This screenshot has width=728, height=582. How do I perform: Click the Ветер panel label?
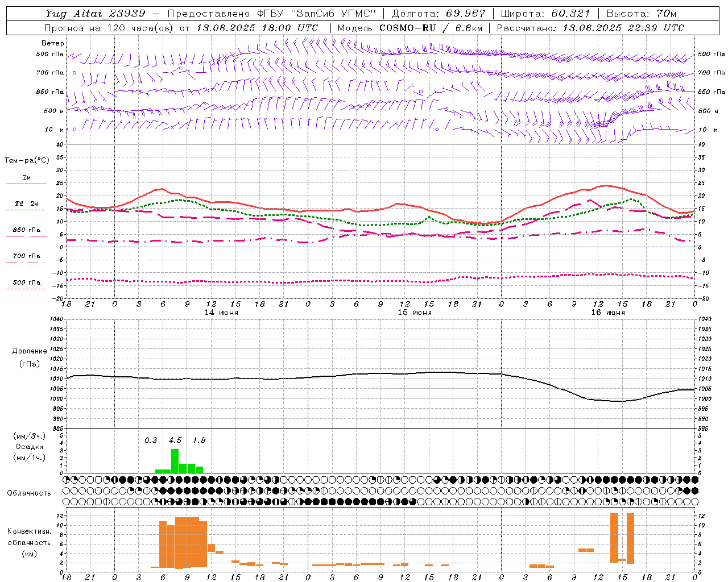coord(53,43)
